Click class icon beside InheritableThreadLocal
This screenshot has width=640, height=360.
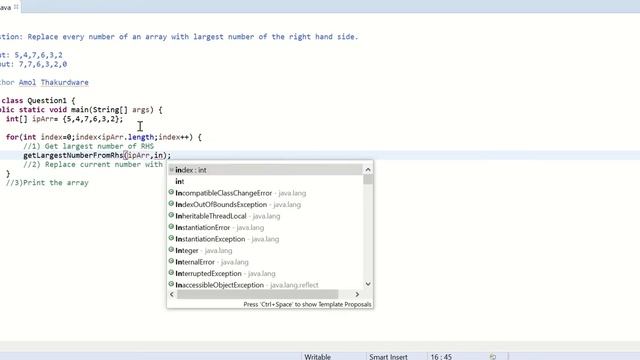point(171,215)
